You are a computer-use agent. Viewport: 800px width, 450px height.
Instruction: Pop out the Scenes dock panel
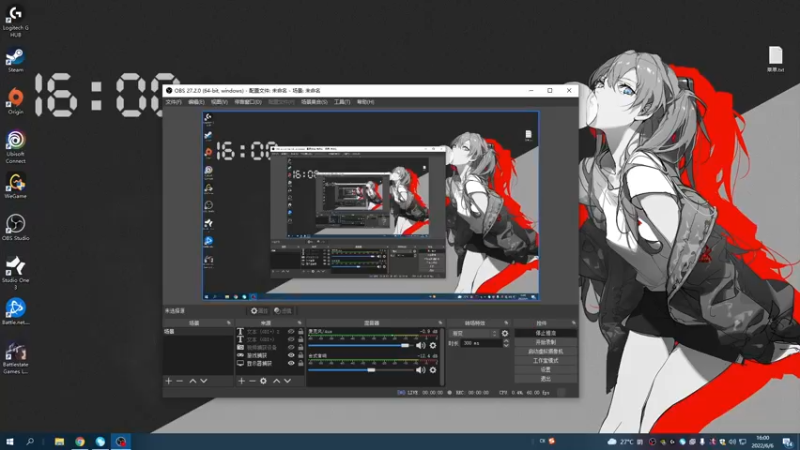pyautogui.click(x=229, y=323)
